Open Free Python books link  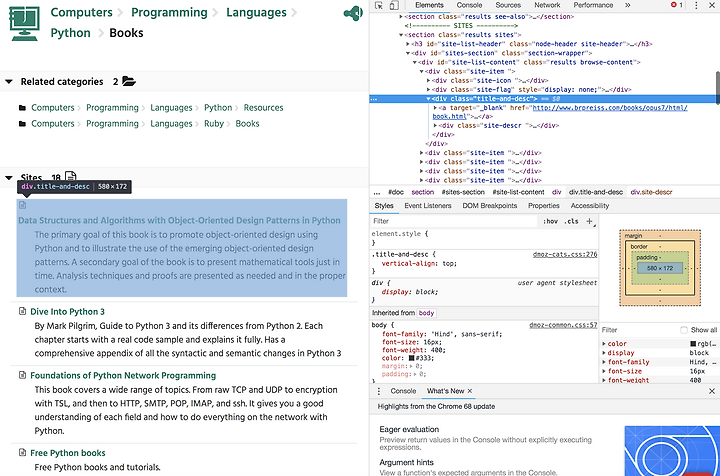[x=68, y=453]
